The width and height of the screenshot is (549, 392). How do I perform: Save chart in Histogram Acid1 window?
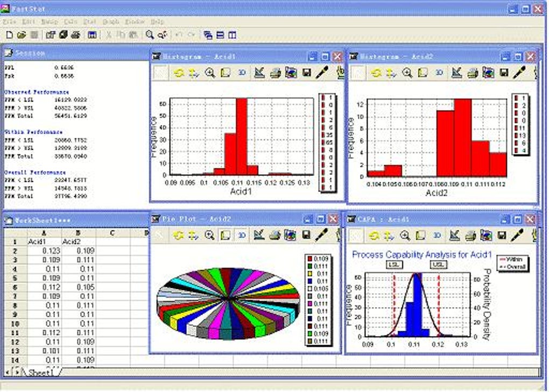[307, 73]
